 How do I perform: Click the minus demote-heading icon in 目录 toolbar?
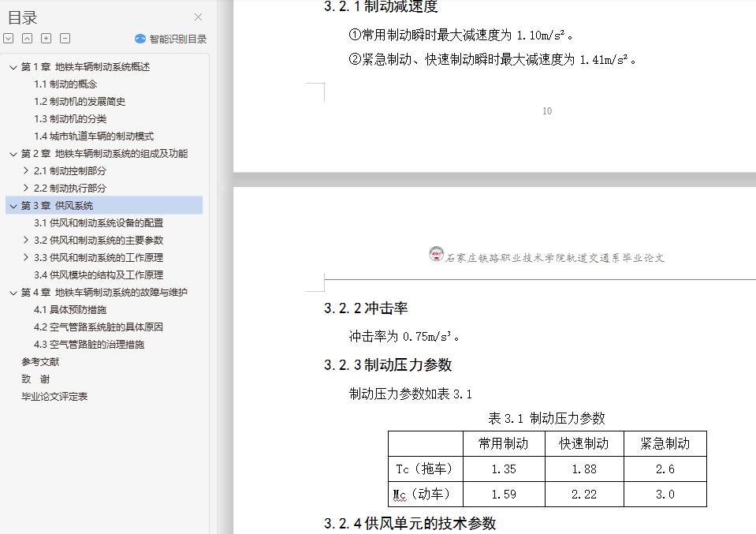point(65,38)
